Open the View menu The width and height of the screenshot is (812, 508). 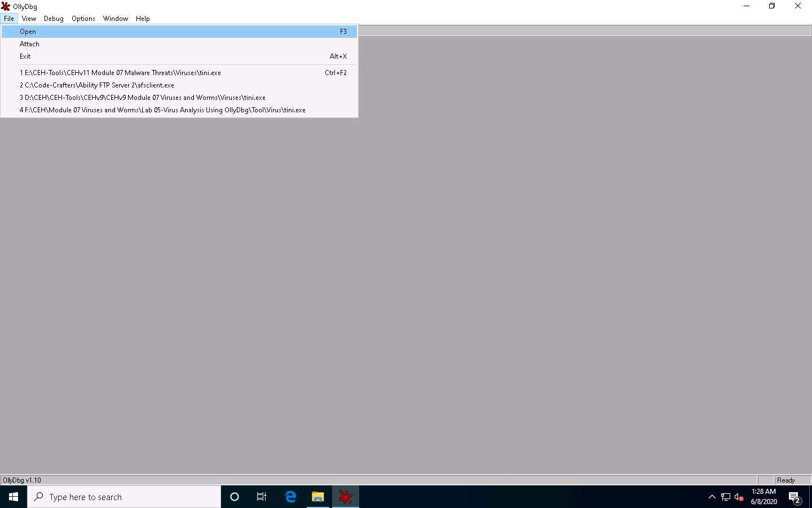(29, 19)
